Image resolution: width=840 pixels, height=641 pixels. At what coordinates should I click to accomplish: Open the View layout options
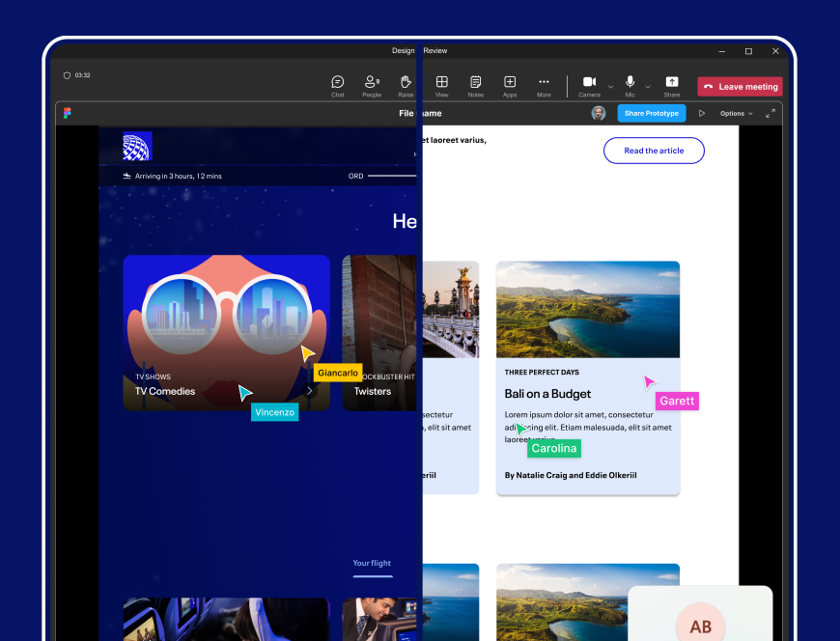441,85
